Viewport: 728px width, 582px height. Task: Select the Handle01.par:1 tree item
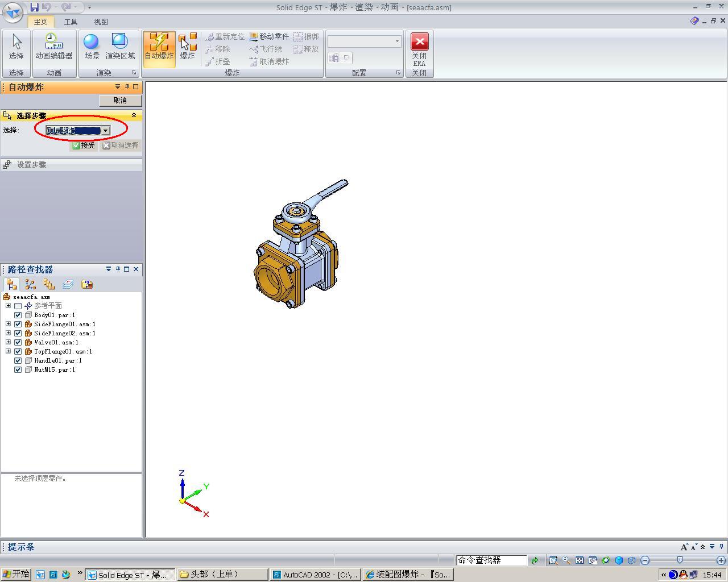57,360
